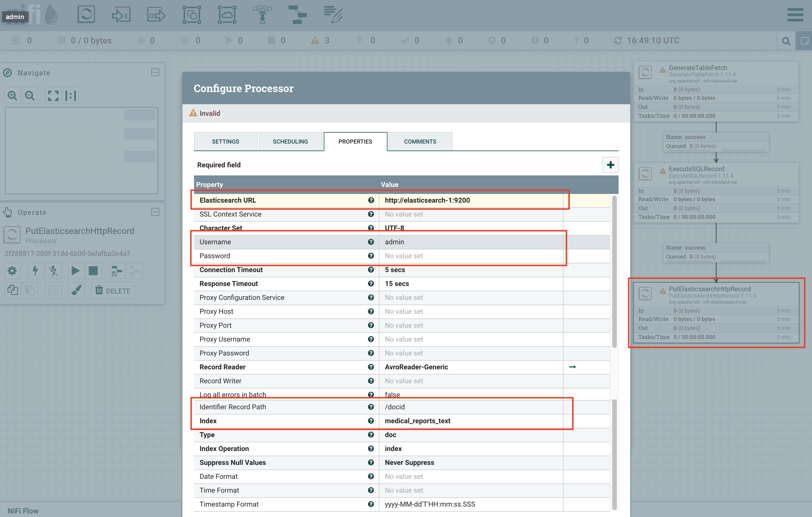This screenshot has height=517, width=812.
Task: Refresh the flow status clock icon
Action: pyautogui.click(x=618, y=41)
